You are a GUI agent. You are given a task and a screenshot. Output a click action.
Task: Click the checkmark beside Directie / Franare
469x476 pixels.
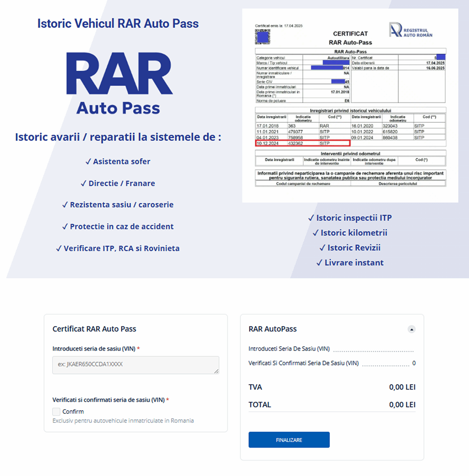pyautogui.click(x=83, y=183)
